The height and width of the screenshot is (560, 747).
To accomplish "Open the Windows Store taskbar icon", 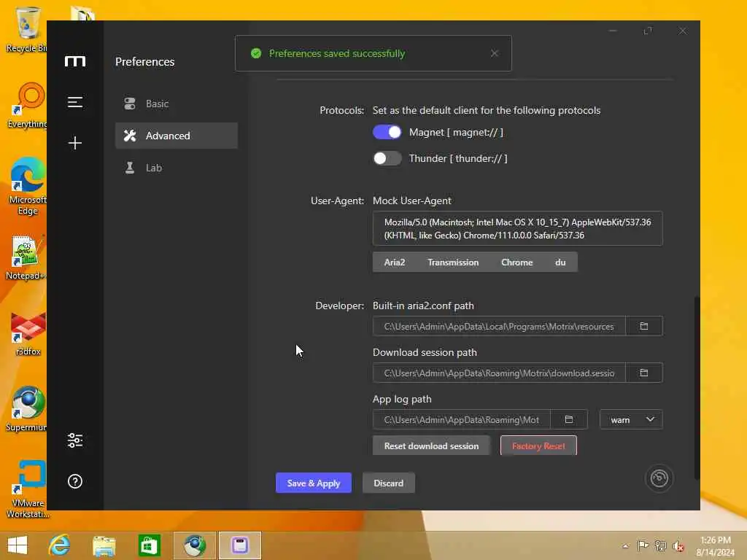I will (149, 545).
